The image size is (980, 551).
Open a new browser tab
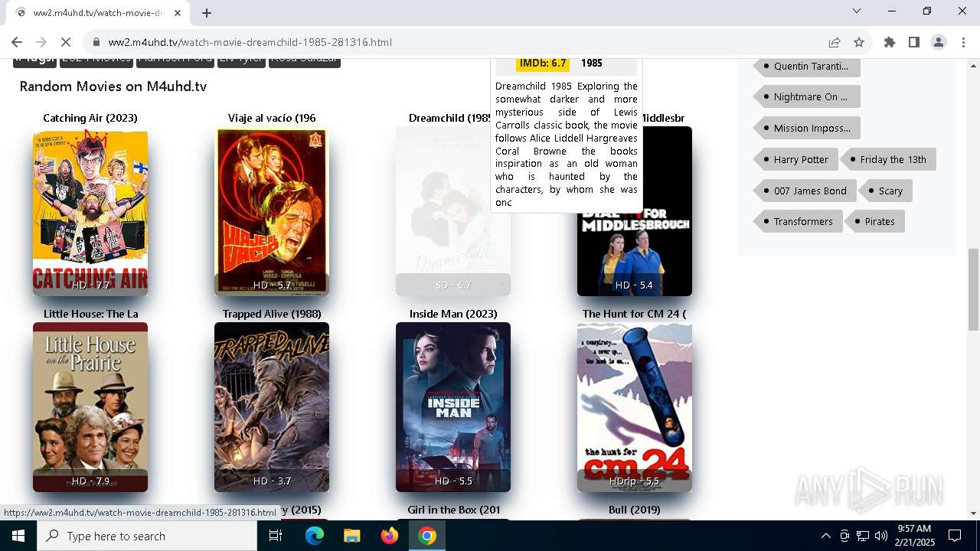[x=207, y=12]
